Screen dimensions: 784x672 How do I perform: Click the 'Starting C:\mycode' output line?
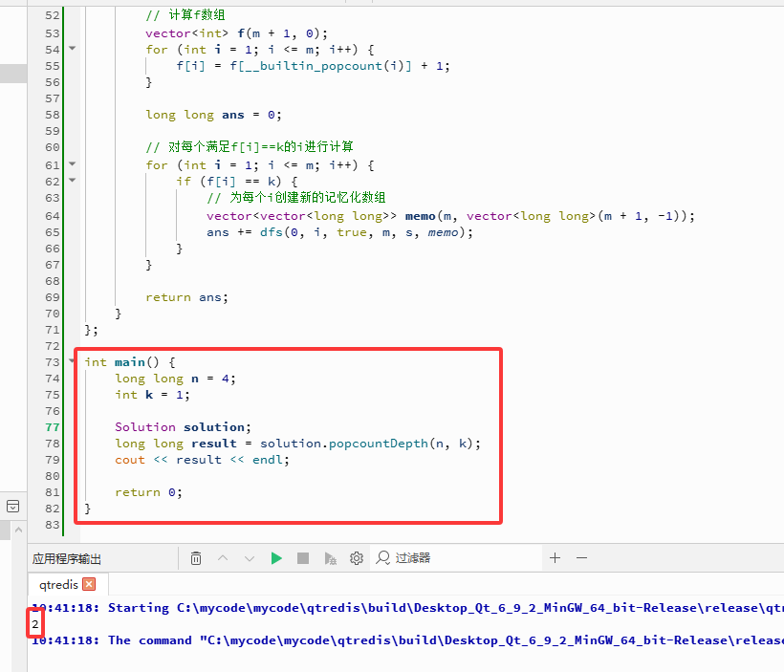click(407, 608)
